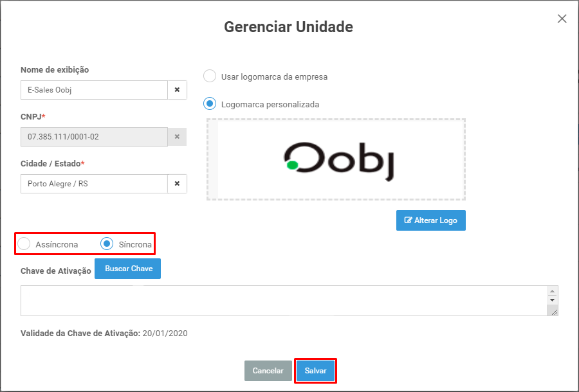The width and height of the screenshot is (579, 392).
Task: Click text area scrollbar down arrow
Action: tap(552, 300)
